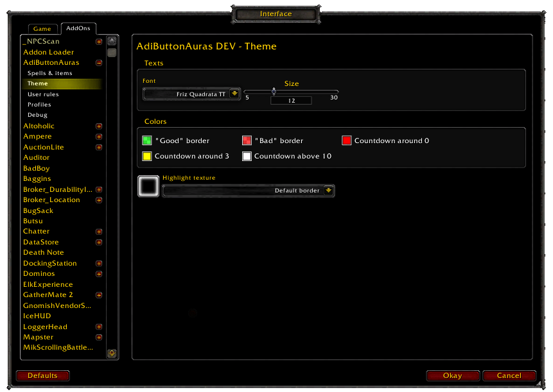Click the highlight texture preview icon
Screen dimensions: 553x392
pos(148,187)
